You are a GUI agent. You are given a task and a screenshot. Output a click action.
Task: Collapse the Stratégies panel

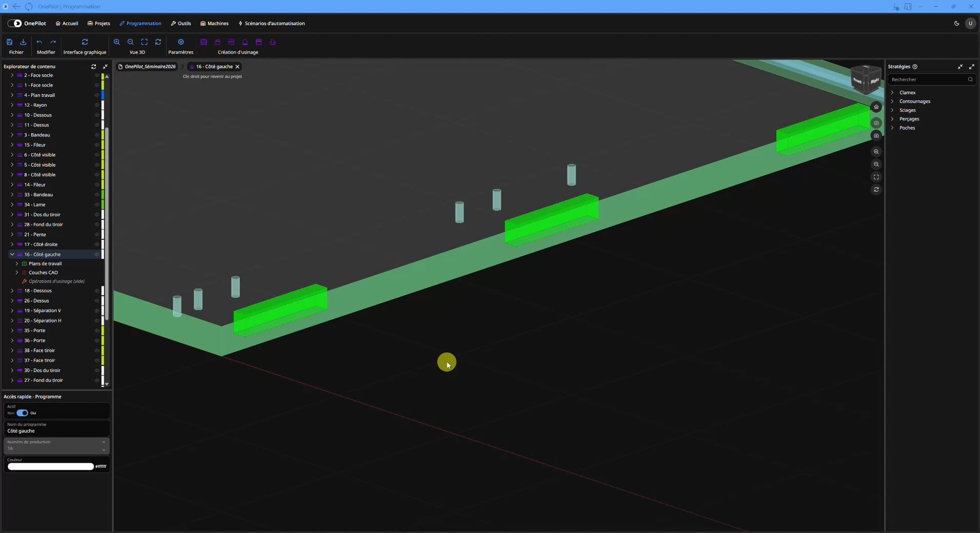(x=960, y=67)
